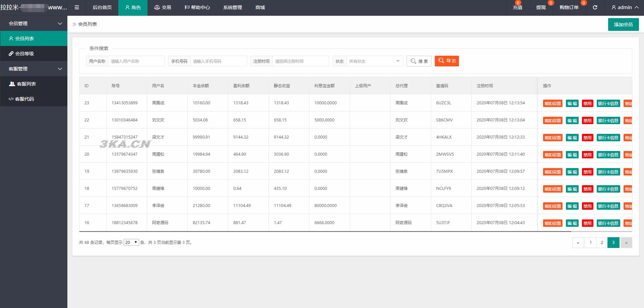Open the 充值 recharge notifications
644x308 pixels.
click(518, 7)
